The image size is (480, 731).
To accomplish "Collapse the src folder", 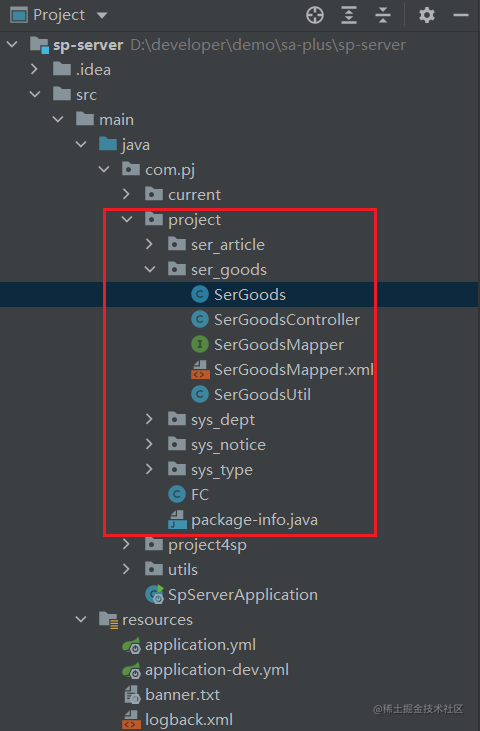I will 35,94.
